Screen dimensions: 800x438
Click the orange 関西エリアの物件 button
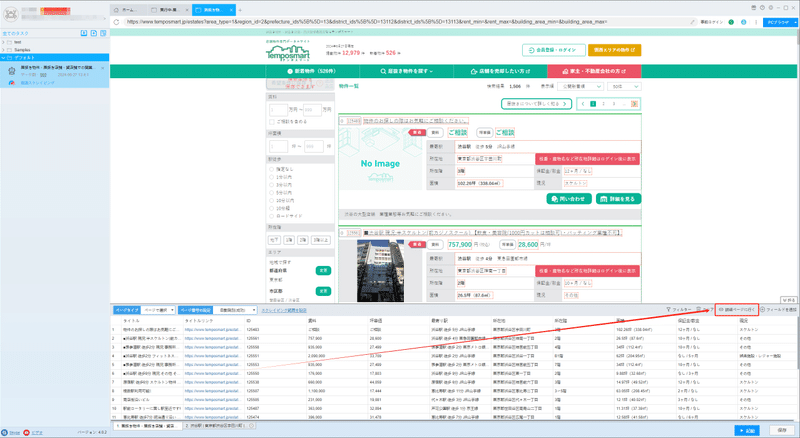[614, 50]
